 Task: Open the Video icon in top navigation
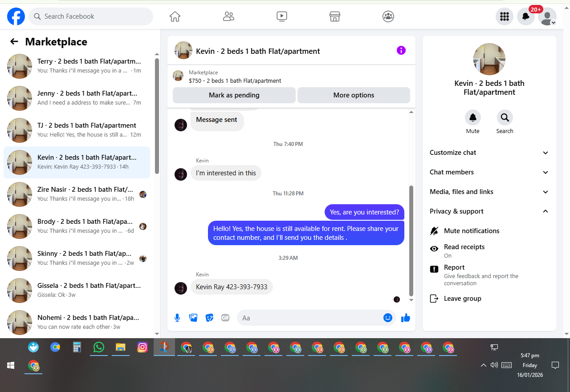[281, 16]
